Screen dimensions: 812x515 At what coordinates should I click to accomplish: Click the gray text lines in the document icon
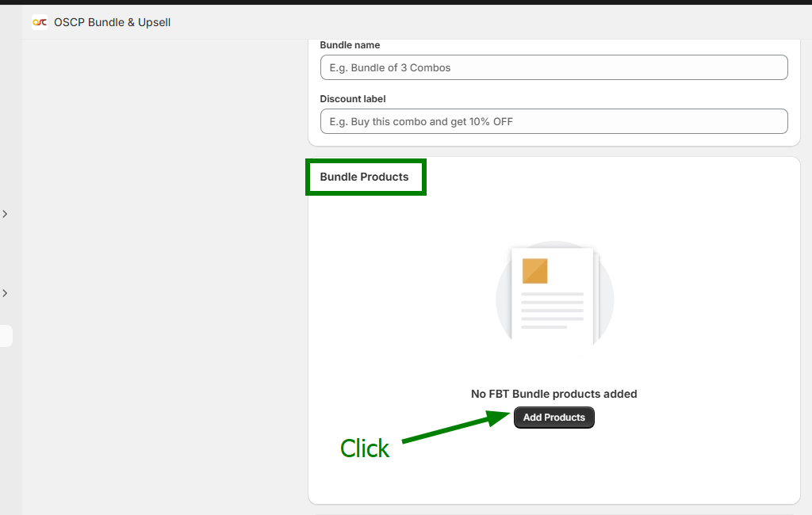pyautogui.click(x=552, y=310)
